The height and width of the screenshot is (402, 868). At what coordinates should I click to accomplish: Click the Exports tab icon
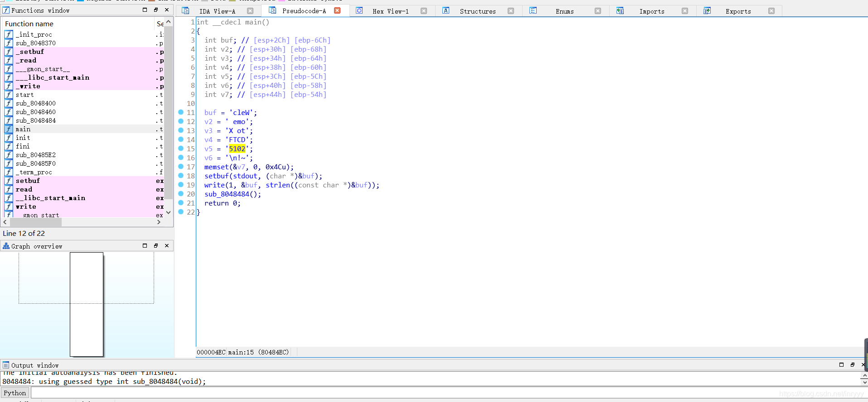[x=707, y=10]
